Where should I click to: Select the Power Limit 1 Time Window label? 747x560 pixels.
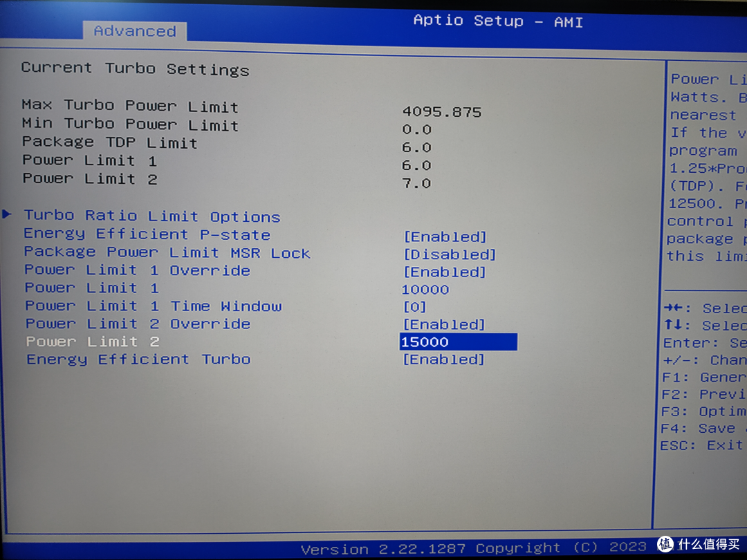click(x=153, y=306)
